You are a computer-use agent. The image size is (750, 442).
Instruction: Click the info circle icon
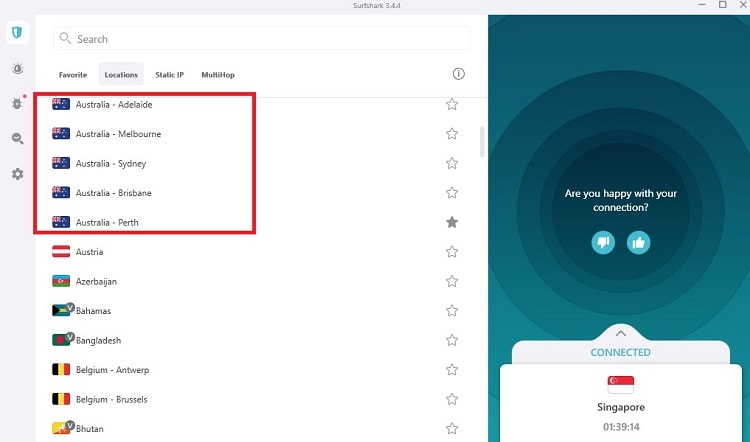pos(458,74)
